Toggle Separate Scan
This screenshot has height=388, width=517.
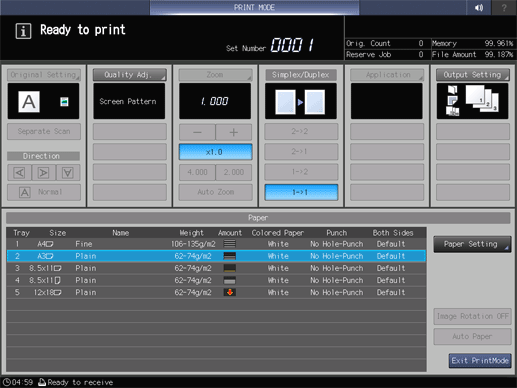[44, 131]
